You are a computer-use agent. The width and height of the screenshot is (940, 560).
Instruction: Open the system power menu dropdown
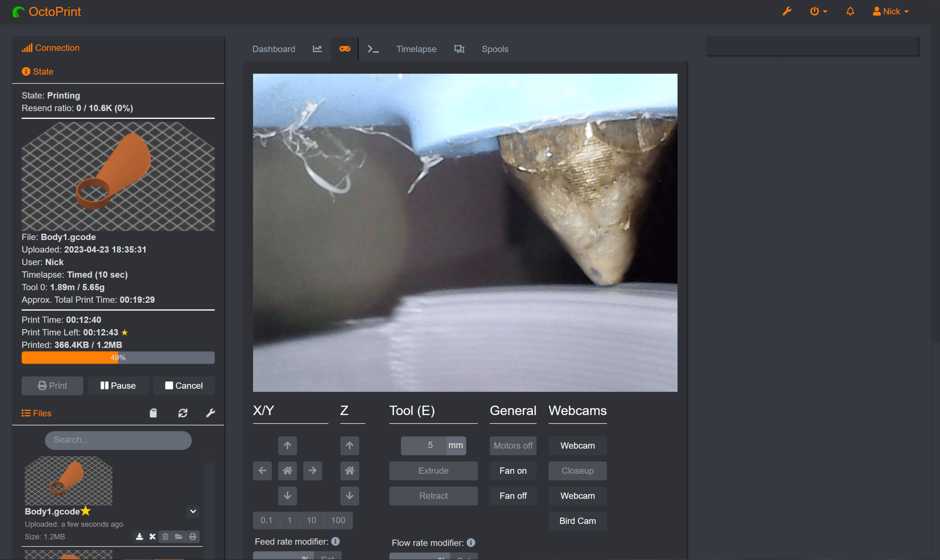[818, 11]
